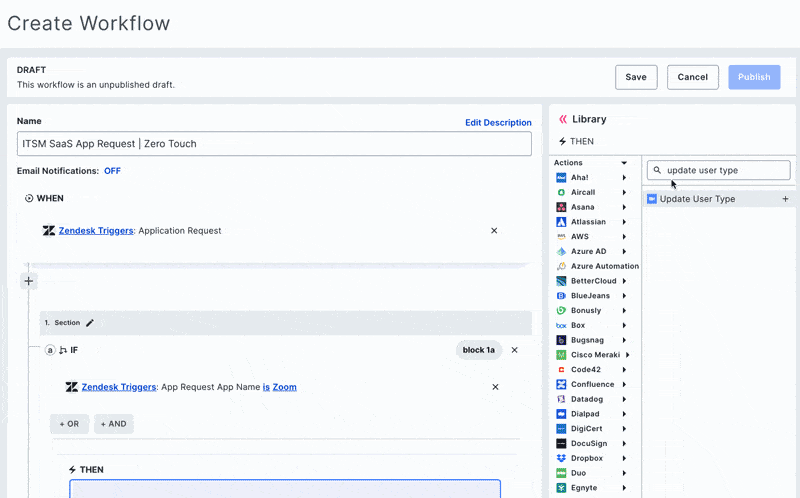Click the Bugsnag app icon
The height and width of the screenshot is (498, 800).
(x=561, y=340)
